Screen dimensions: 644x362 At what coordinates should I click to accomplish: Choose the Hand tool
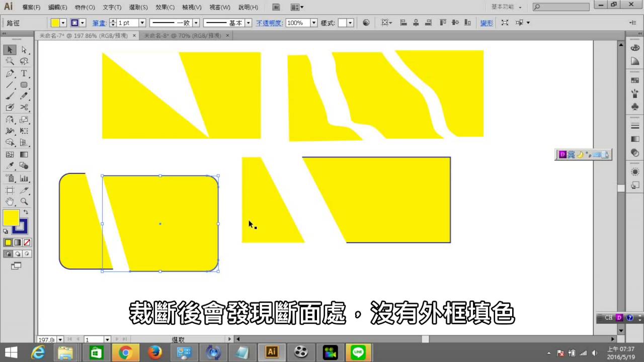coord(10,202)
